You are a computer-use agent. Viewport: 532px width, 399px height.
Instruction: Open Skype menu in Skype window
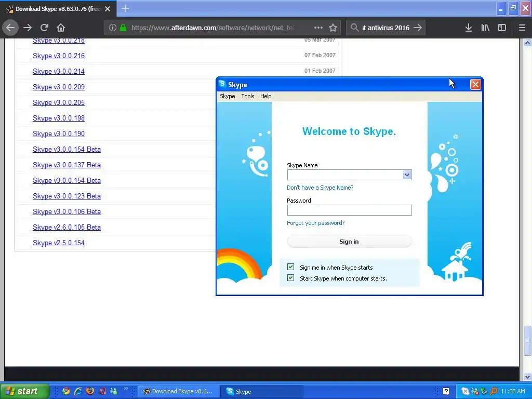pos(228,96)
